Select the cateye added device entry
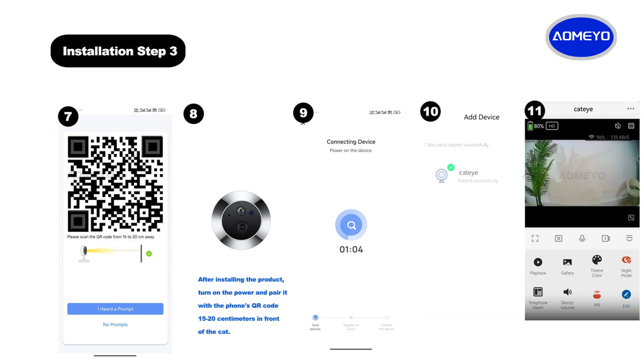644x362 pixels. click(467, 175)
